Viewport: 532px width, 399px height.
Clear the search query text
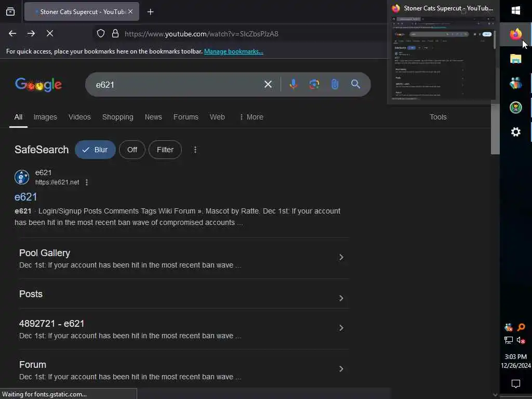pos(268,84)
